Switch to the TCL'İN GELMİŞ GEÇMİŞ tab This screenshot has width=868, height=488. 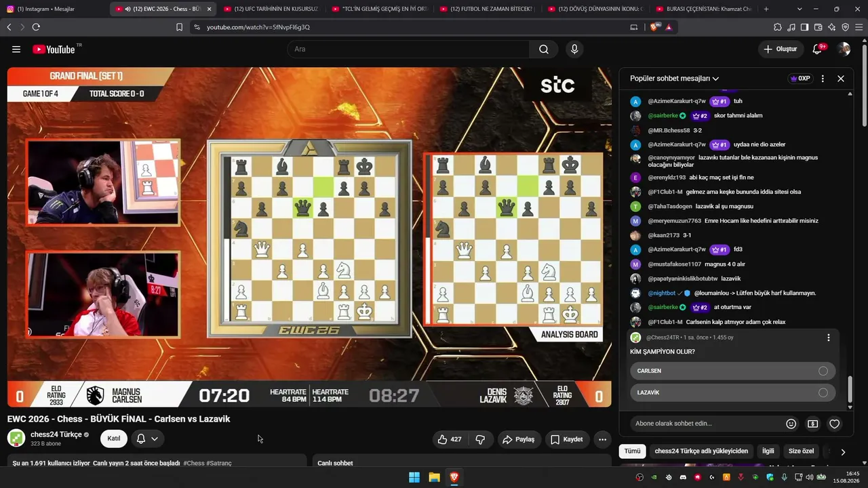click(378, 9)
